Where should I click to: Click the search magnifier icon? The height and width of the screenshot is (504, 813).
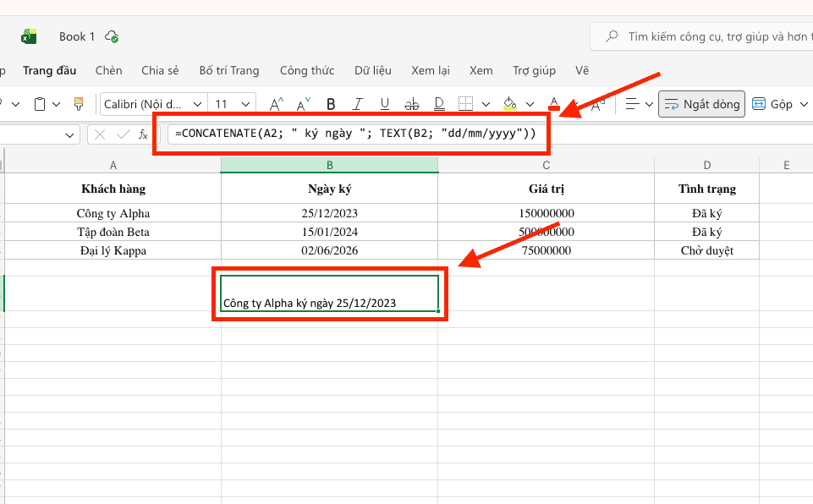(x=612, y=36)
